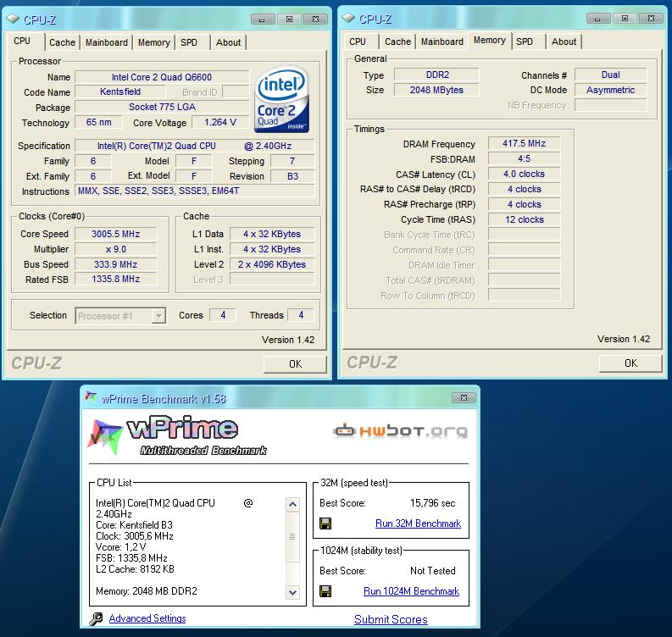Click the Cycle Time value 12 clocks

(525, 219)
